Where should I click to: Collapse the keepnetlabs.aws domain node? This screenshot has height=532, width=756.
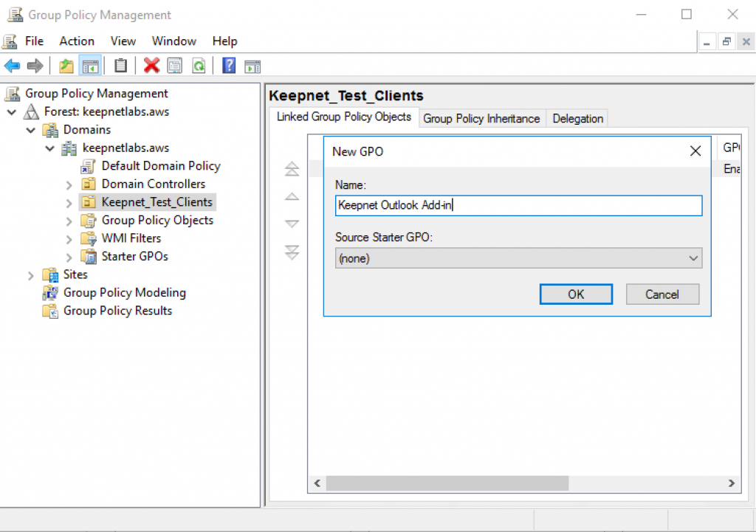pos(49,148)
